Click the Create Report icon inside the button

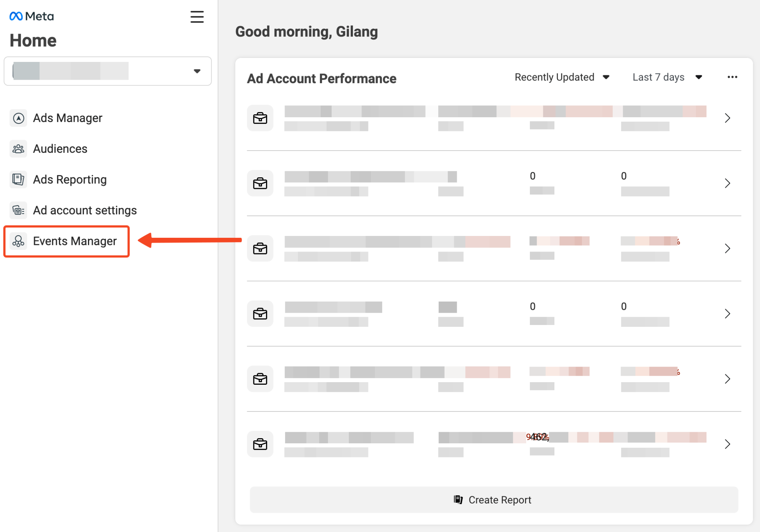(459, 500)
